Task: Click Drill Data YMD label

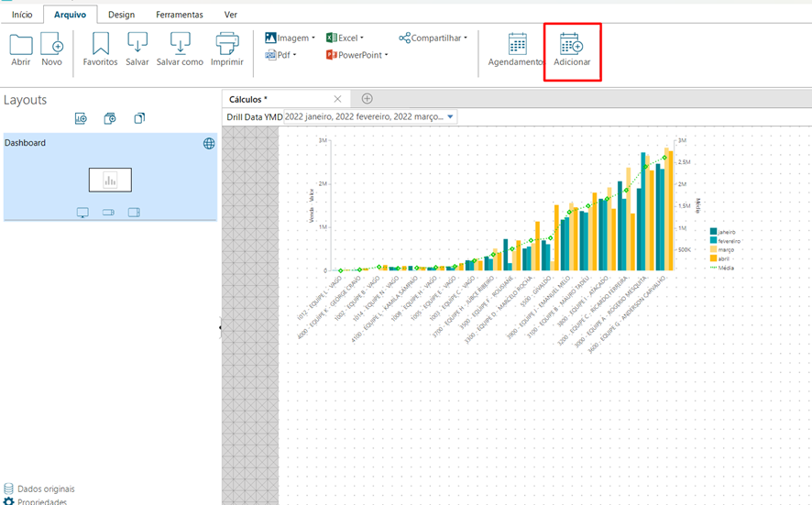Action: tap(254, 117)
